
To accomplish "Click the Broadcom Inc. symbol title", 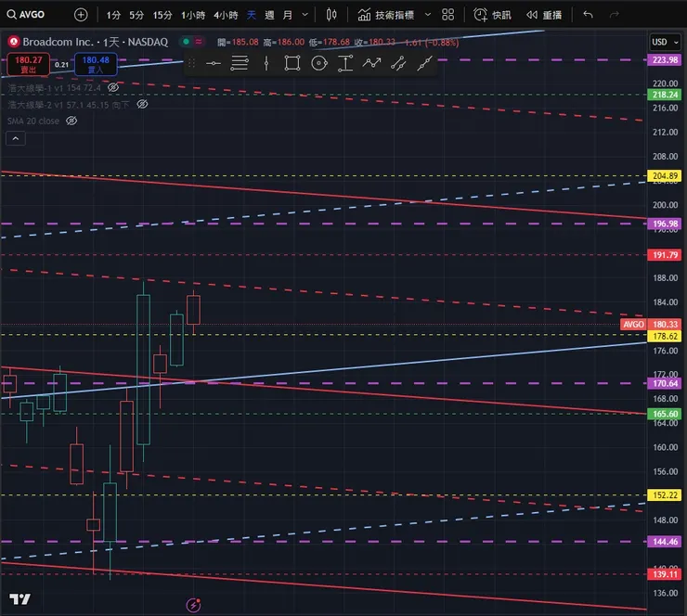I will [58, 42].
